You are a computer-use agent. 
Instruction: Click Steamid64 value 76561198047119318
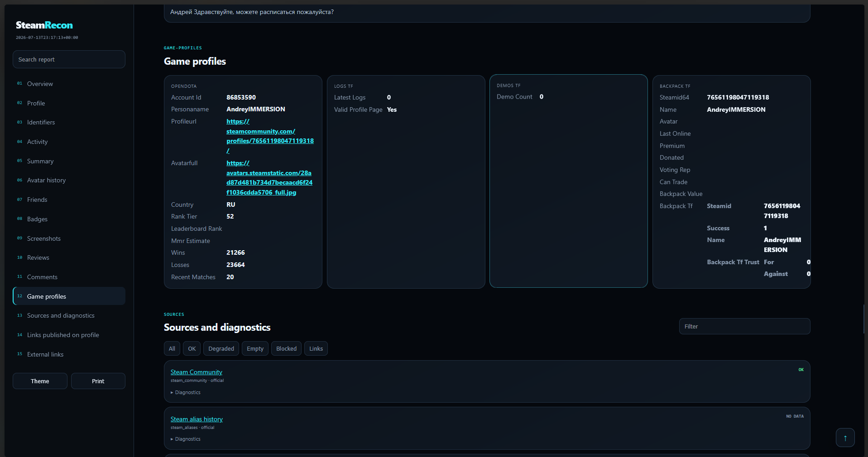(x=738, y=97)
